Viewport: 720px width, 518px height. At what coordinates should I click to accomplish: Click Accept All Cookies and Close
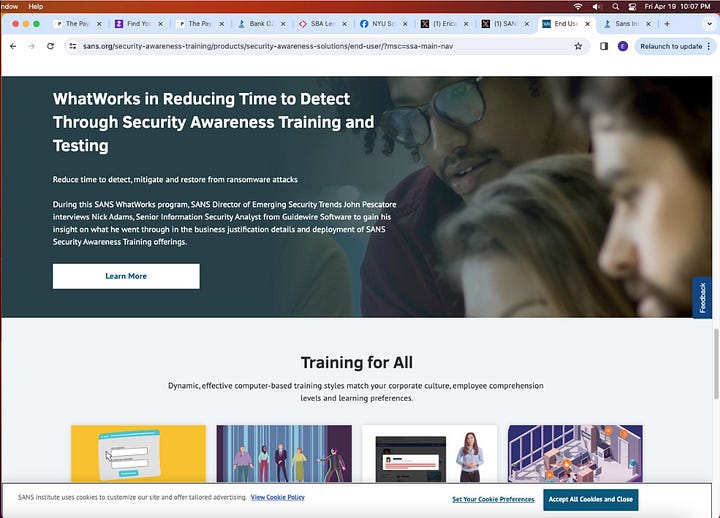tap(591, 500)
